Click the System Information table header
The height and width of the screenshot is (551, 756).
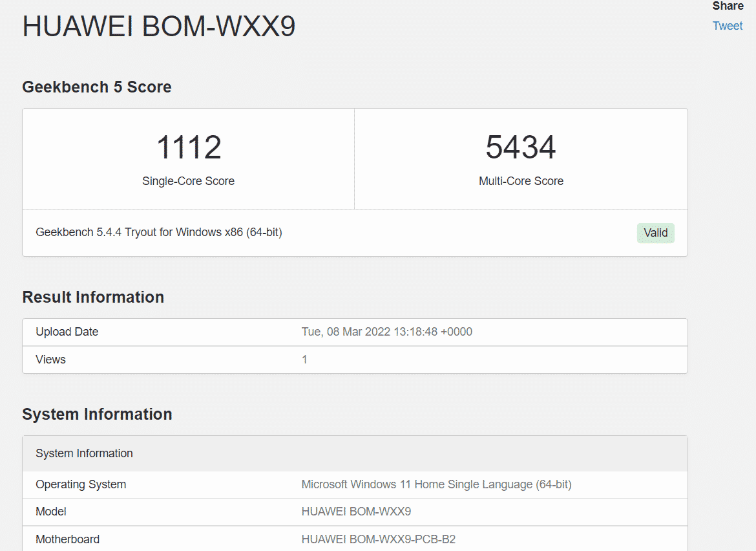(x=84, y=453)
